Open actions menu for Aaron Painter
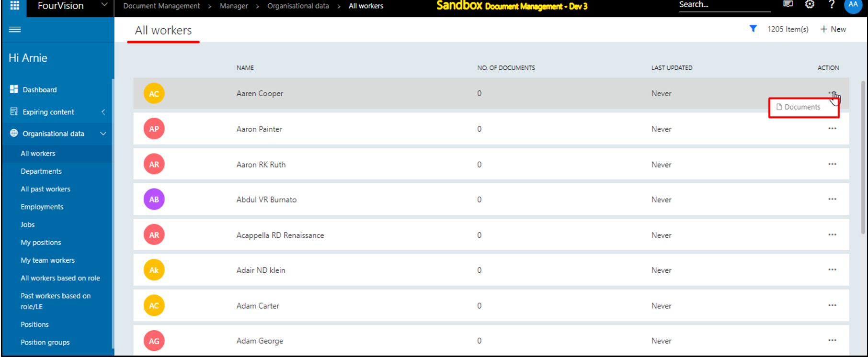 coord(832,128)
